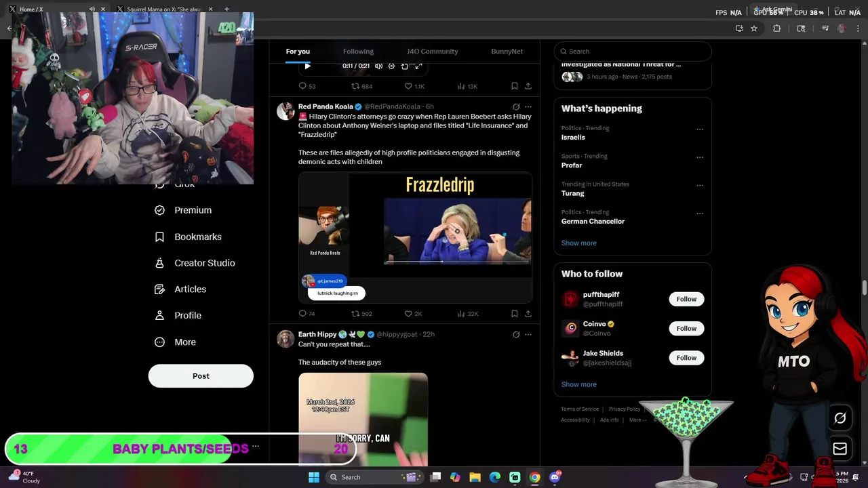Bookmark this page with Chrome star icon
The height and width of the screenshot is (488, 868).
point(754,28)
